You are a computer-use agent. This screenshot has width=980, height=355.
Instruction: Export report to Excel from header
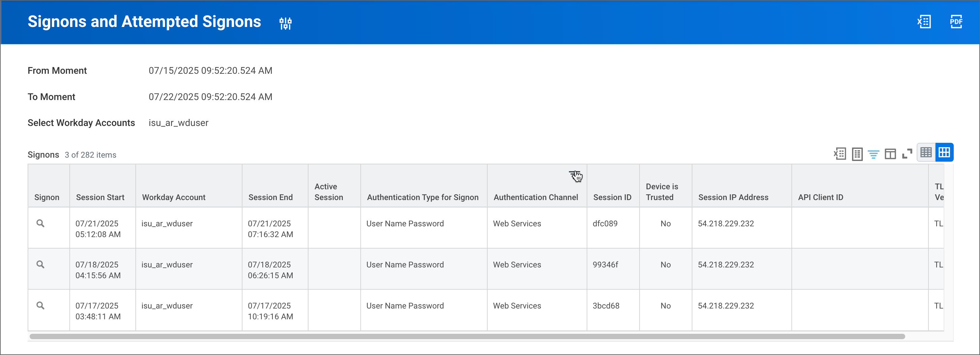924,22
